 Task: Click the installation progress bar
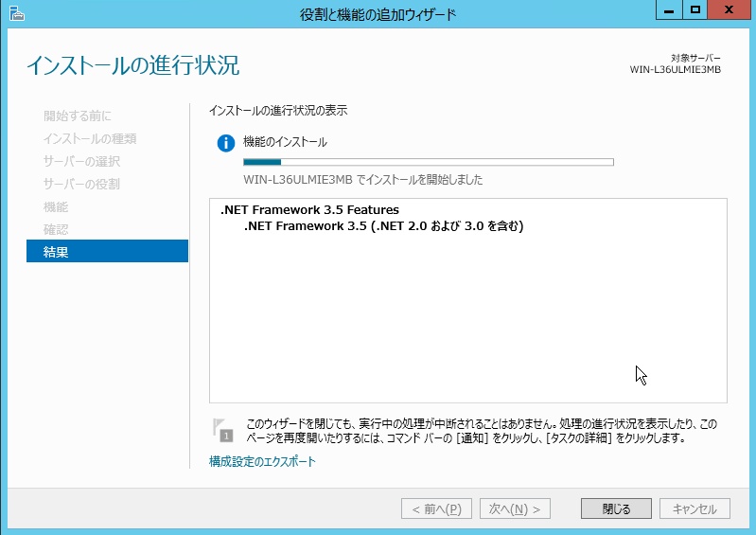(429, 162)
